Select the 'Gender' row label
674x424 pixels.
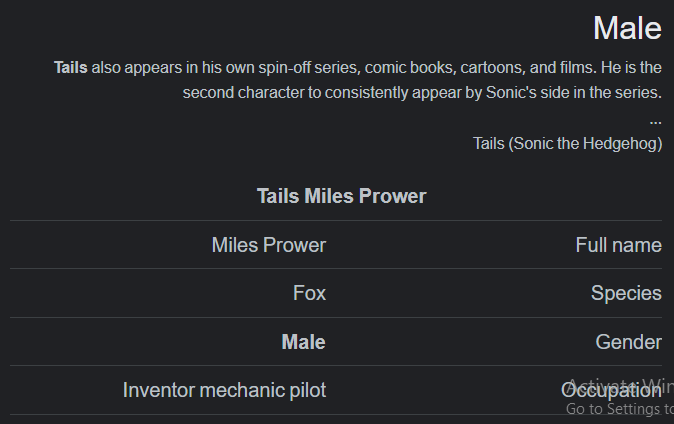(628, 342)
